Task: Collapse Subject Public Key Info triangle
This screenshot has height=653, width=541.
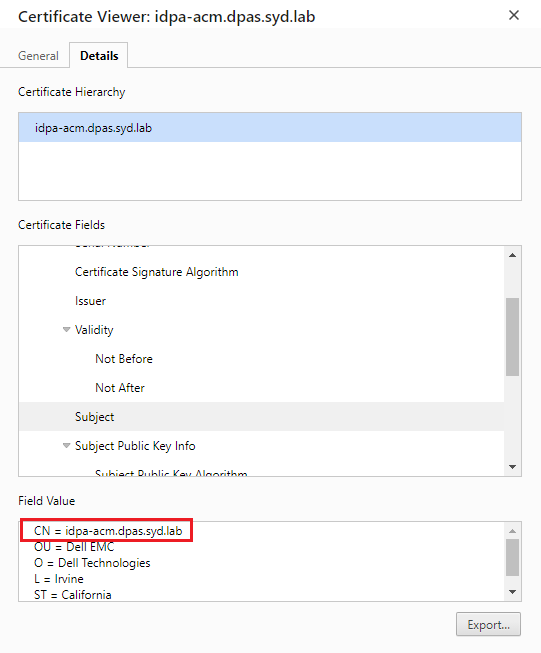Action: 66,446
